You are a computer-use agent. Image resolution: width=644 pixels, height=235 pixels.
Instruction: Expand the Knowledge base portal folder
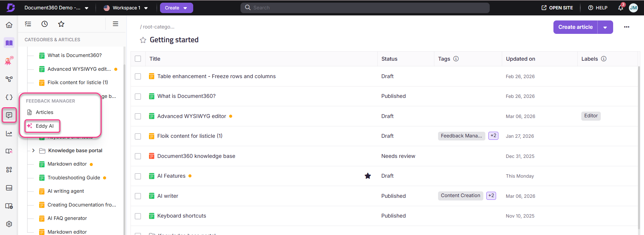pos(33,151)
